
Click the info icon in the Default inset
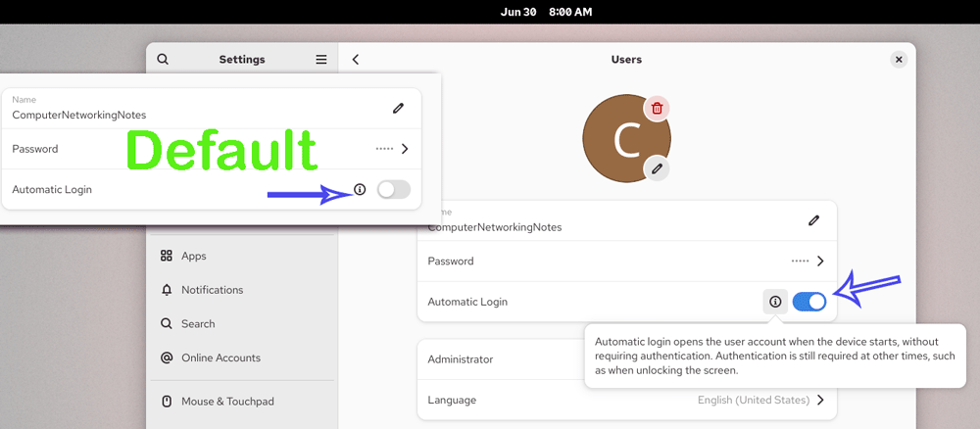(x=360, y=189)
